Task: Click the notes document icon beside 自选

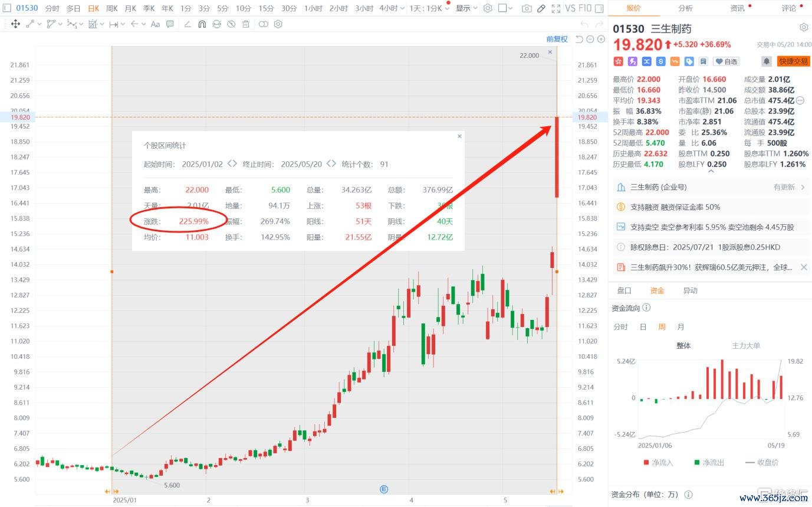Action: (703, 61)
